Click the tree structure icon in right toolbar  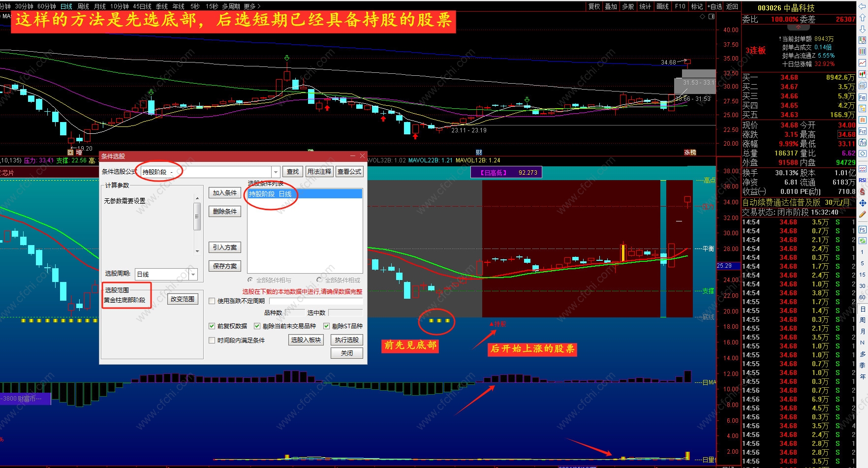coord(863,109)
